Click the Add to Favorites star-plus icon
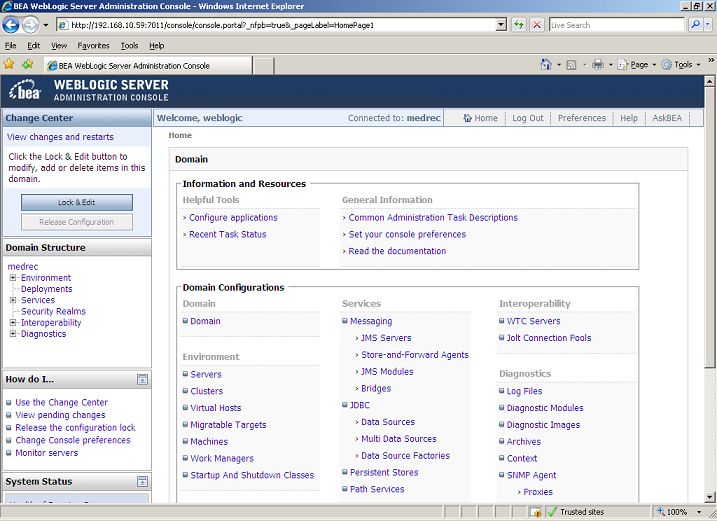Viewport: 717px width, 521px height. 27,64
